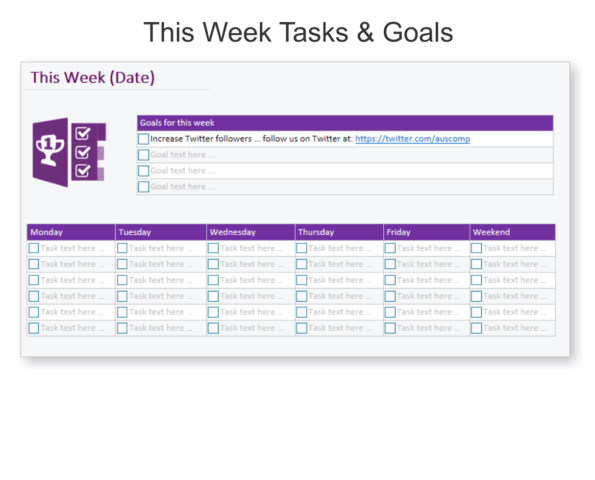Check the first Monday task checkbox

tap(34, 248)
